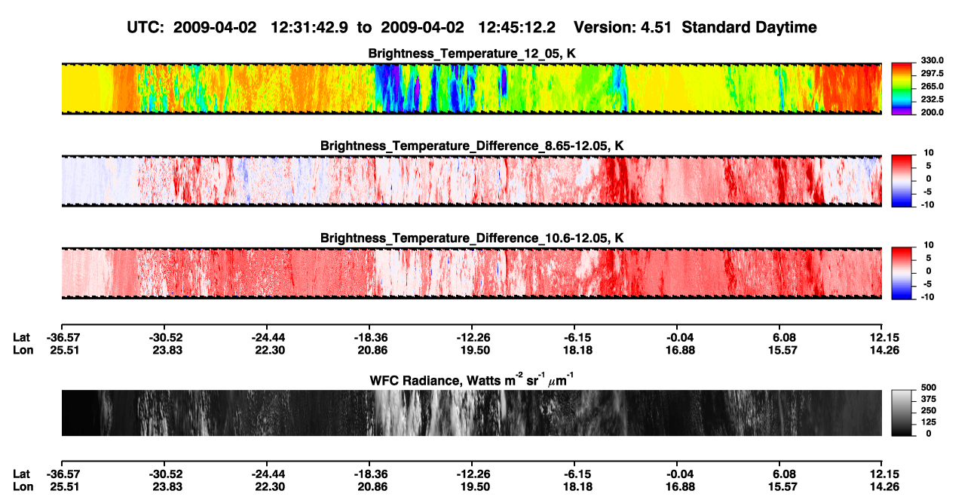This screenshot has height=503, width=980.
Task: Click "Standard Daytime" in the header
Action: [x=750, y=27]
